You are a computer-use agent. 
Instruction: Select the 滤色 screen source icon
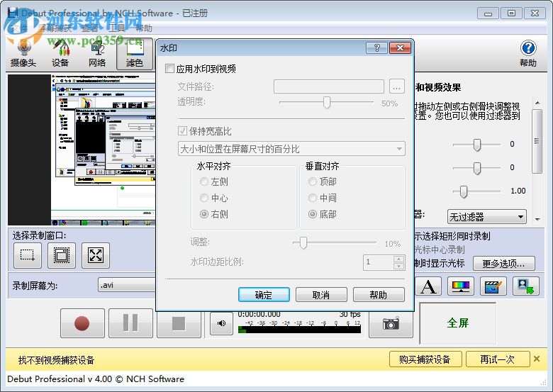(135, 54)
